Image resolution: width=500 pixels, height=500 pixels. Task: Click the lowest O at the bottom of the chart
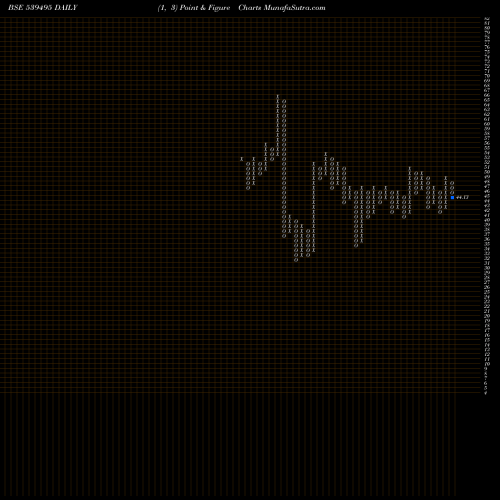click(296, 260)
